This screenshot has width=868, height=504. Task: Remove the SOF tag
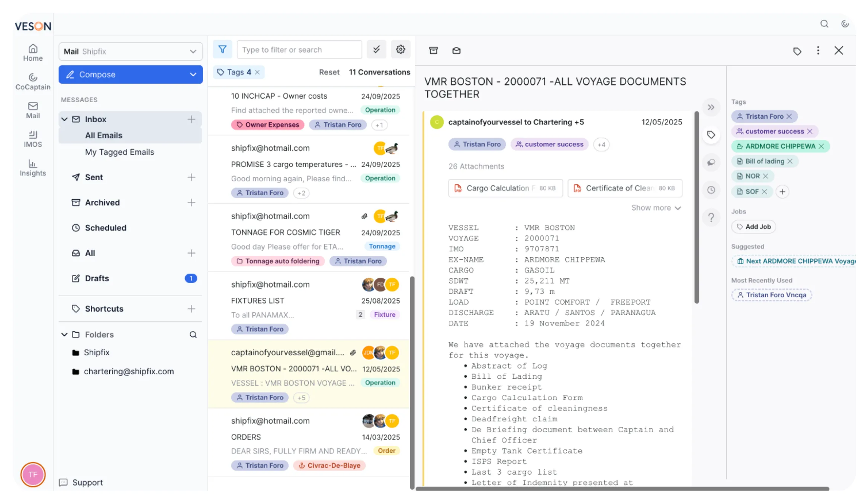point(765,191)
